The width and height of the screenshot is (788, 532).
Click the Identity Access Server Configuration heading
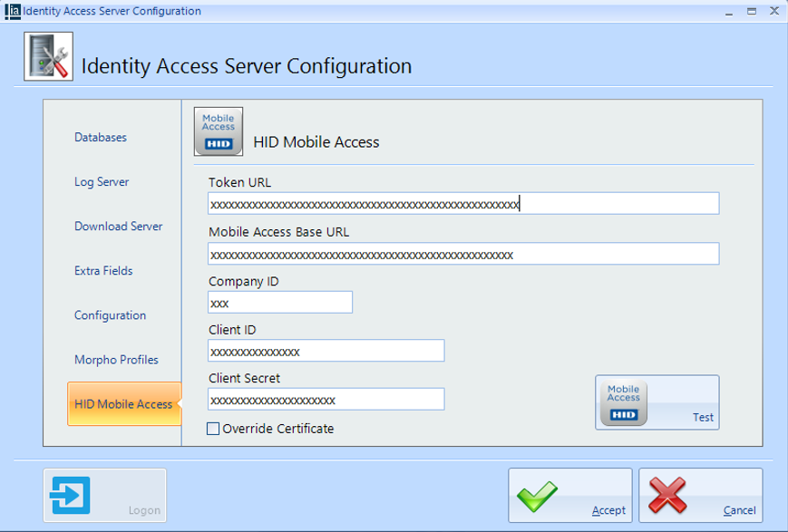[247, 66]
